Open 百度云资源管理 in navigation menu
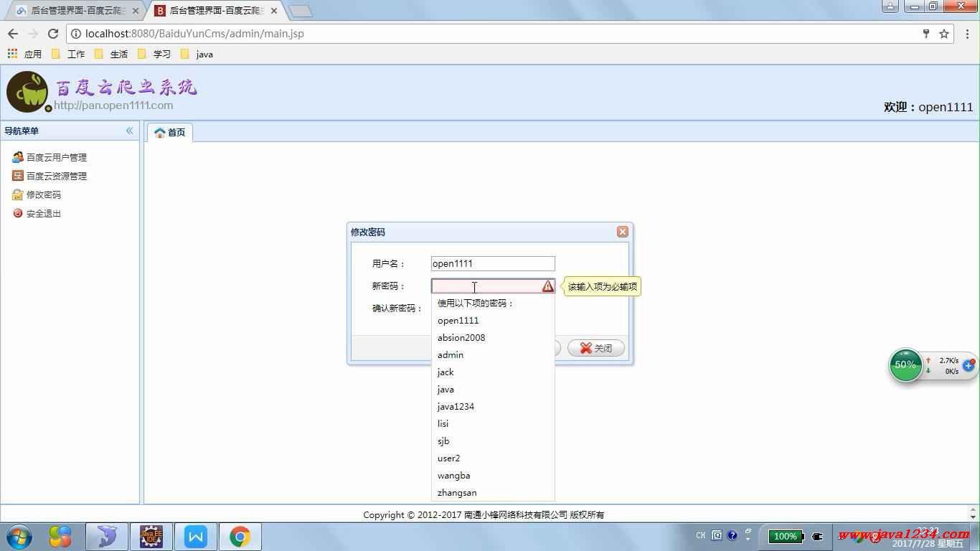 (50, 176)
